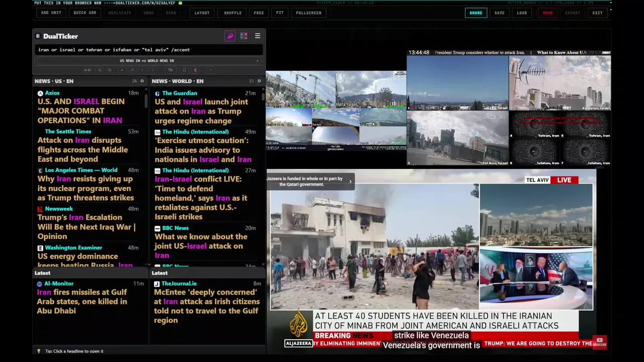The width and height of the screenshot is (644, 362).
Task: Open Washington Examiner US energy dominance headline
Action: click(x=85, y=260)
